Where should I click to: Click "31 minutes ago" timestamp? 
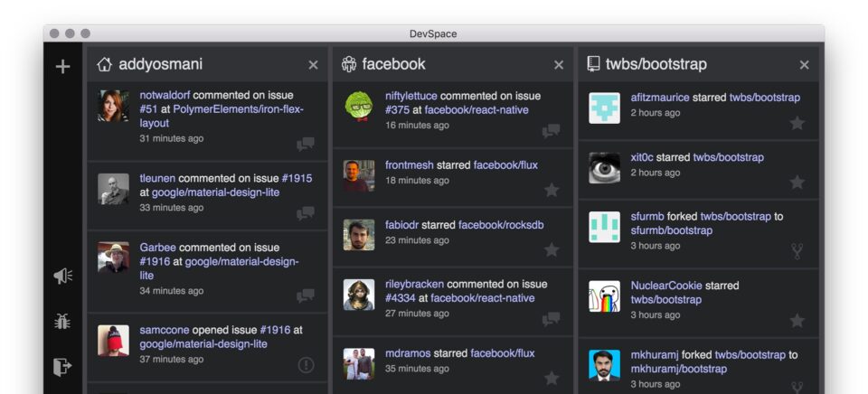172,138
